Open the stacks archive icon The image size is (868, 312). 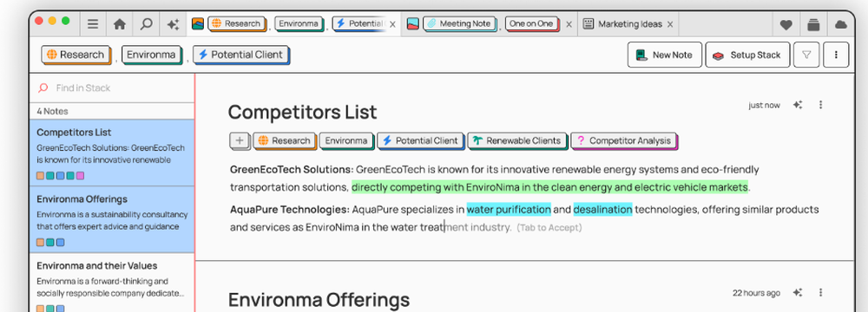(x=813, y=24)
